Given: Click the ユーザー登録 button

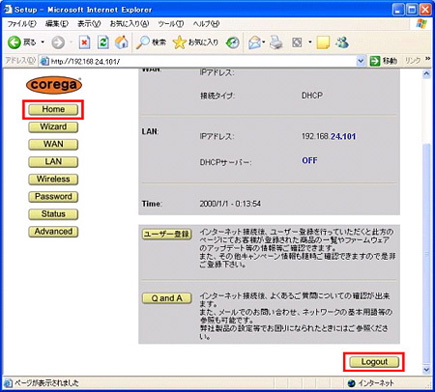Looking at the screenshot, I should pos(167,234).
